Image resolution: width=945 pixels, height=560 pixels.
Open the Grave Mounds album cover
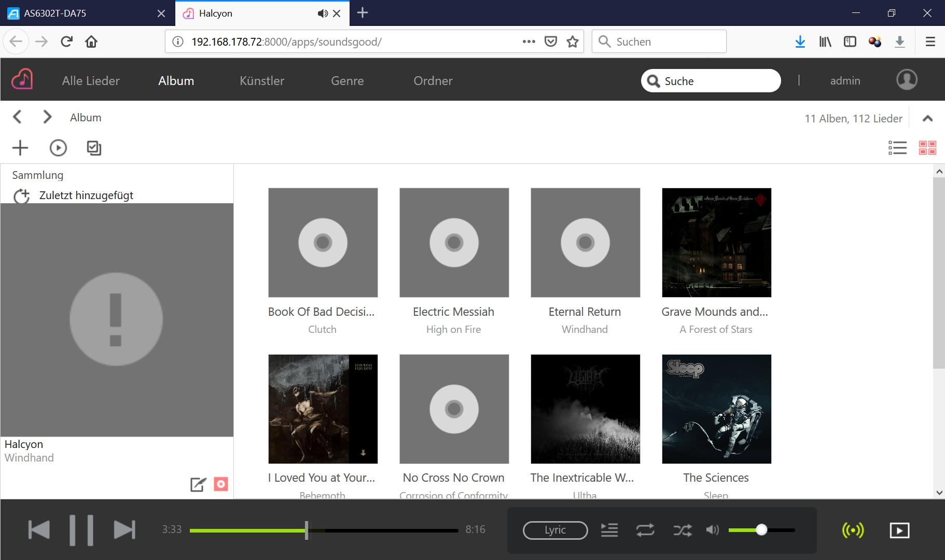point(717,243)
